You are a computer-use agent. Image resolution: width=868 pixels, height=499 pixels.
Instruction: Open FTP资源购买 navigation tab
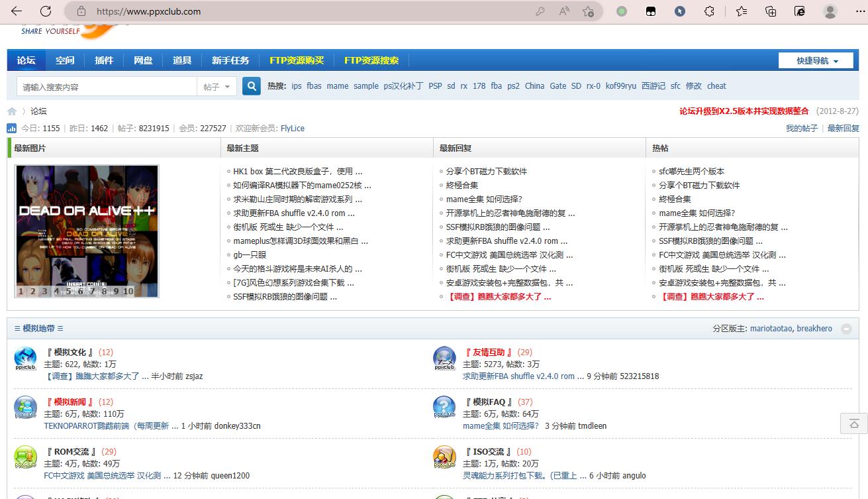[297, 60]
